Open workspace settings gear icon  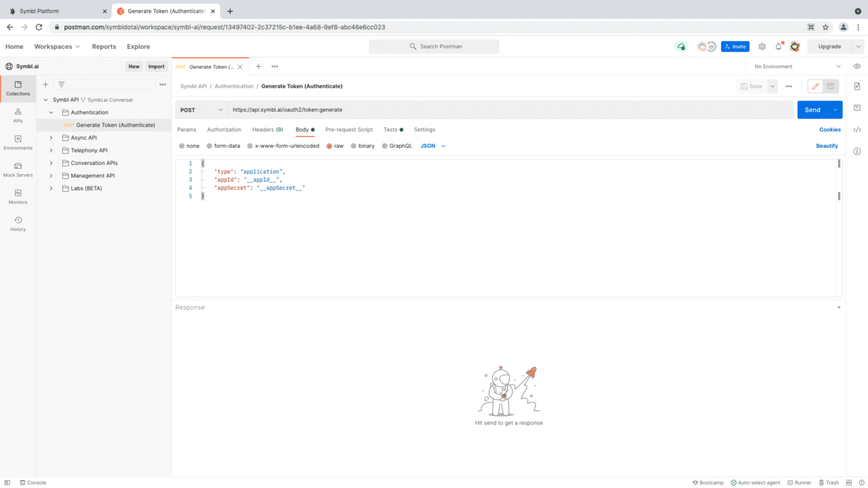[762, 46]
